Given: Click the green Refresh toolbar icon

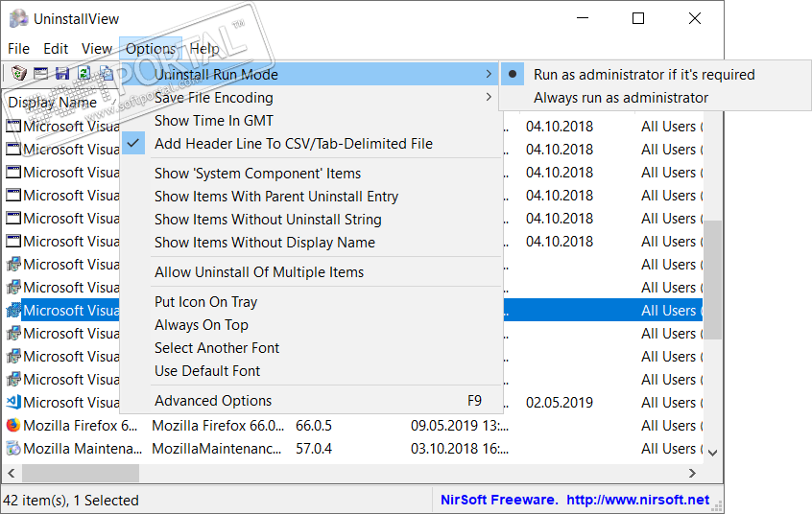Looking at the screenshot, I should [84, 73].
